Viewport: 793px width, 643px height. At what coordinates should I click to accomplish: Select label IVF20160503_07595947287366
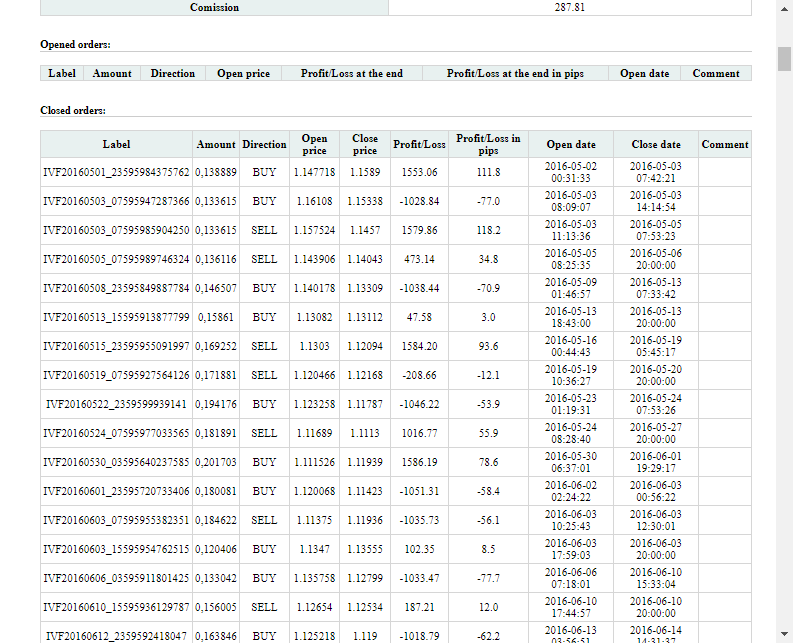[116, 201]
